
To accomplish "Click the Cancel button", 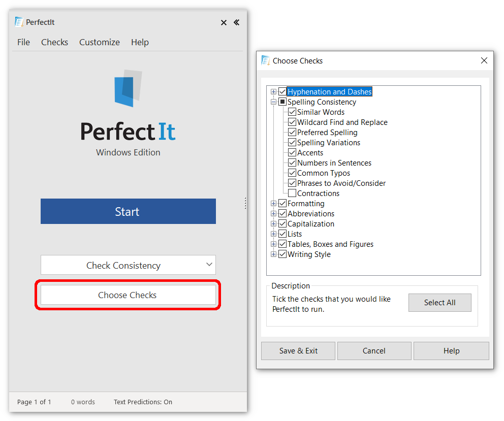I will pos(374,350).
